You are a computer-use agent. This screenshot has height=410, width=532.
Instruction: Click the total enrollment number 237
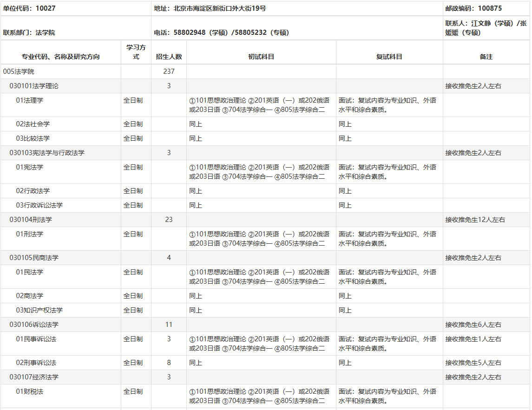(169, 72)
